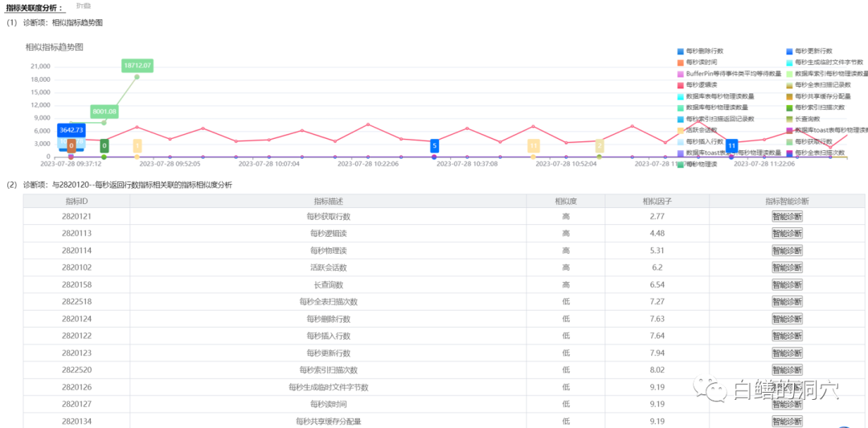Viewport: 868px width, 428px height.
Task: Click the 18712.07 data point label
Action: coord(137,65)
